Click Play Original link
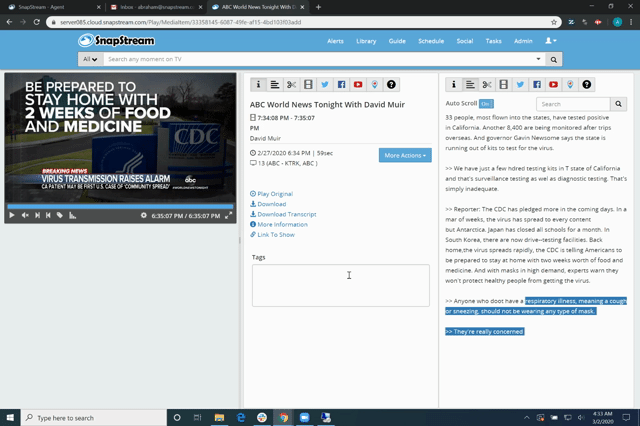Viewport: 640px width, 426px height. coord(271,194)
